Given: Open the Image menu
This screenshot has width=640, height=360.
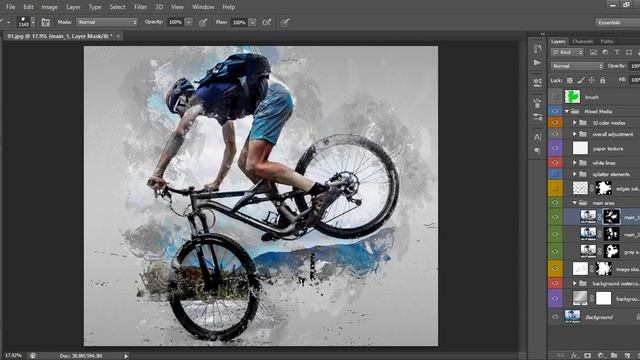Looking at the screenshot, I should 49,7.
